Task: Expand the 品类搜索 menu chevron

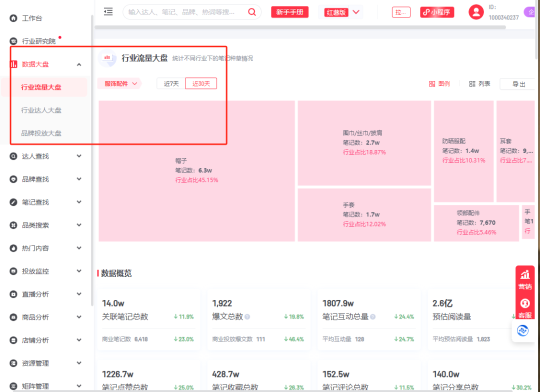Action: 79,225
